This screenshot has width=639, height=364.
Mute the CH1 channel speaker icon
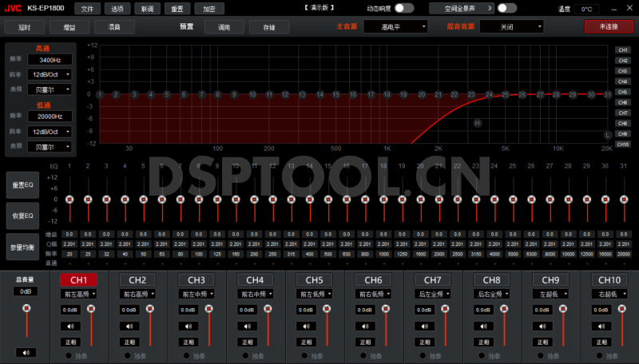click(71, 326)
